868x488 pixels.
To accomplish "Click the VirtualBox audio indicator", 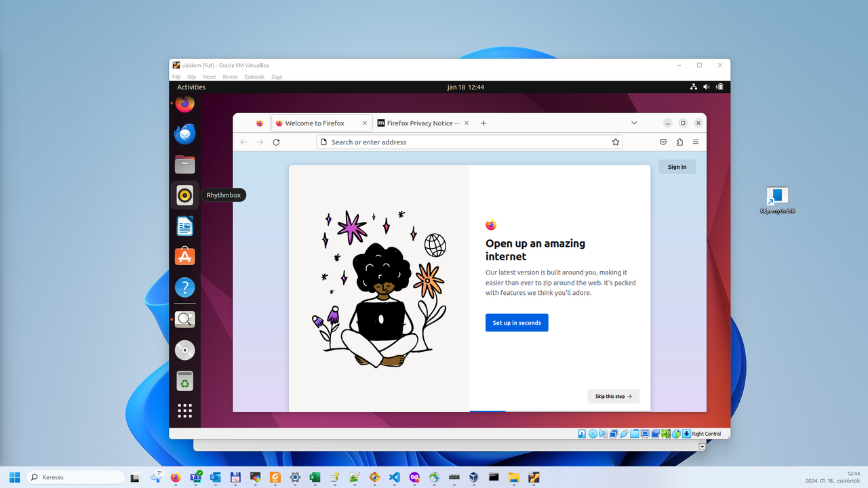I will pos(603,434).
